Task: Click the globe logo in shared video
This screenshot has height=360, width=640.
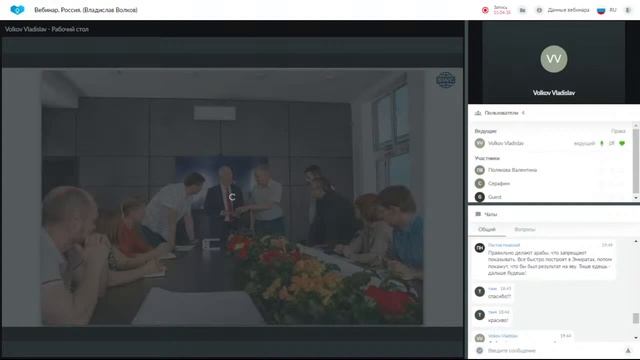Action: tap(445, 80)
